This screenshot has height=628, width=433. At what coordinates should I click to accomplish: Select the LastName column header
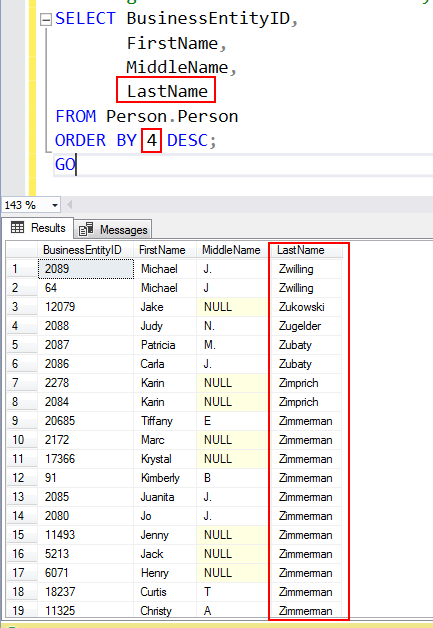click(306, 250)
